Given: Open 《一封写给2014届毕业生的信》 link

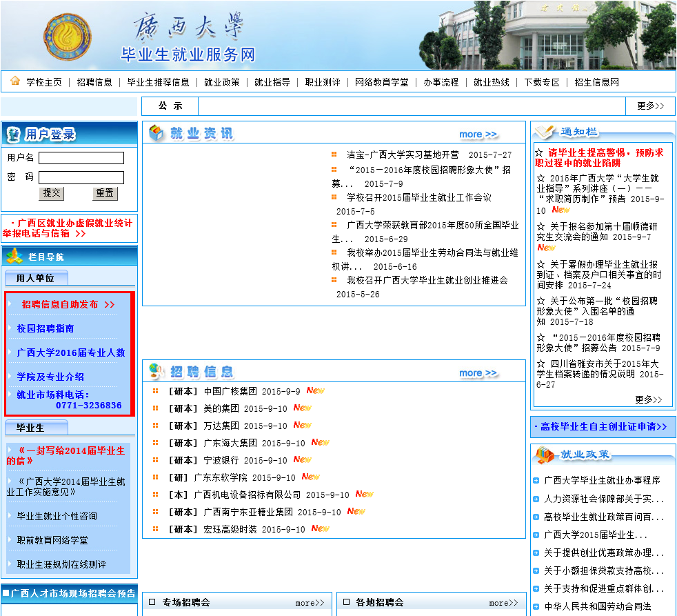Looking at the screenshot, I should (65, 456).
